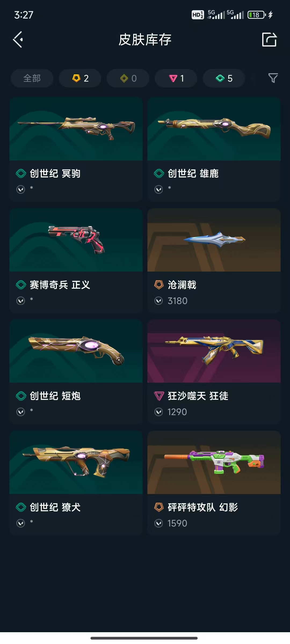290x644 pixels.
Task: Tap currency icon next to 1590
Action: [x=159, y=523]
